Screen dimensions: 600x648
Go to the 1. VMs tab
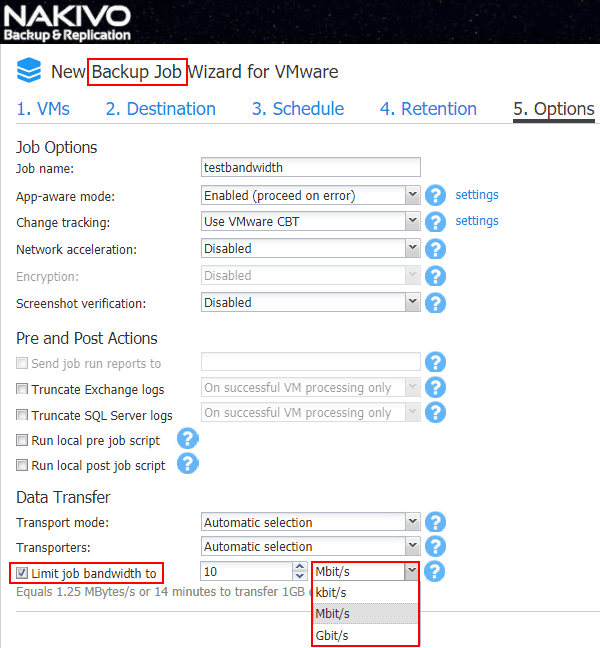(42, 109)
